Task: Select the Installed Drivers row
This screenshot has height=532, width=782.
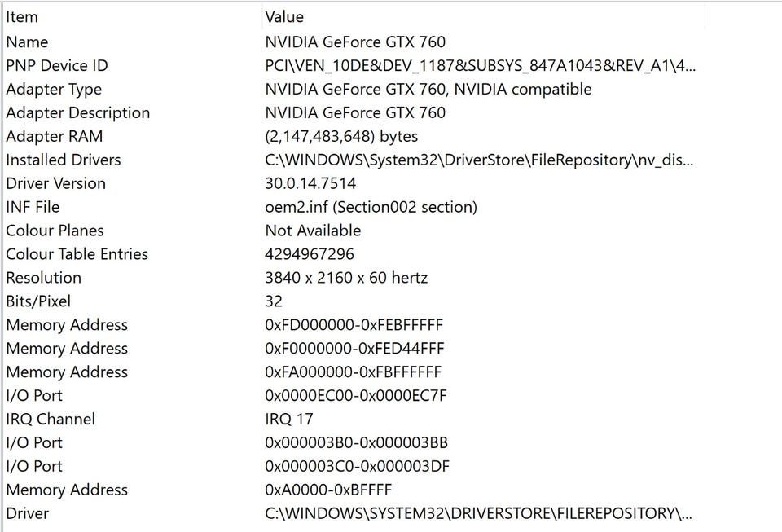Action: [64, 160]
